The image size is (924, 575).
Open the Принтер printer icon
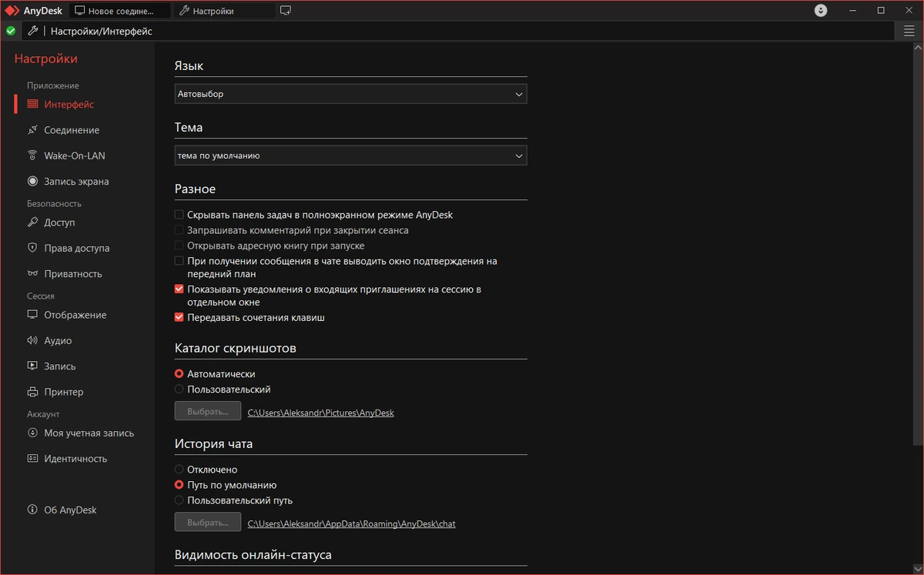[32, 392]
